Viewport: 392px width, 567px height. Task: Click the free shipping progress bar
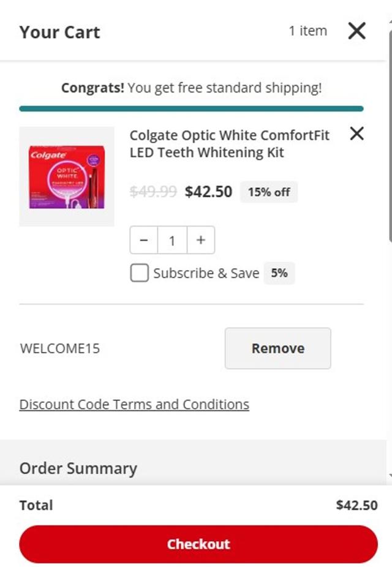[191, 109]
